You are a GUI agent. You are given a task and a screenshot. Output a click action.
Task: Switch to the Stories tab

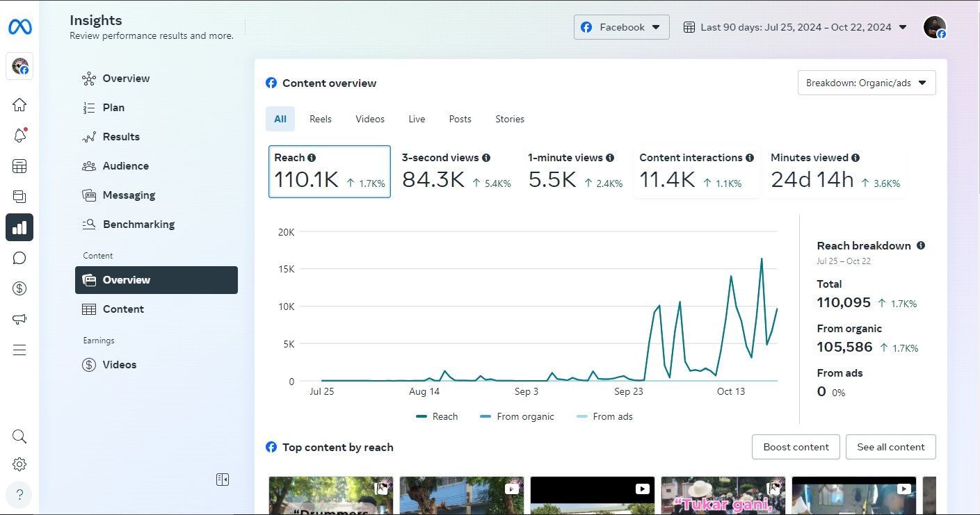pos(510,119)
